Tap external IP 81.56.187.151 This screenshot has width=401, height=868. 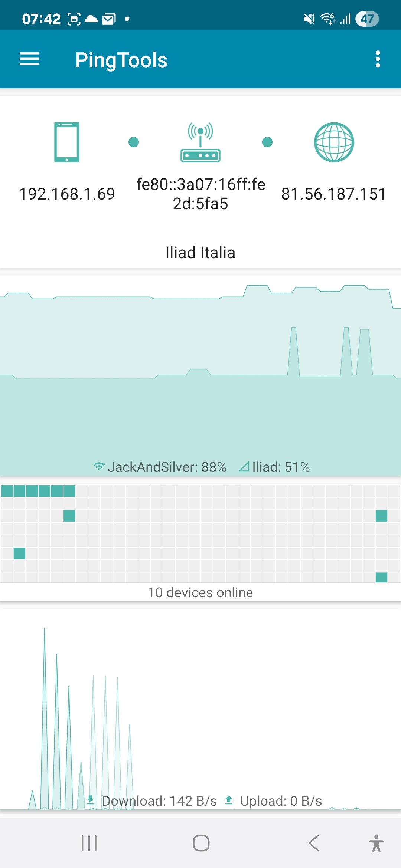pos(334,194)
